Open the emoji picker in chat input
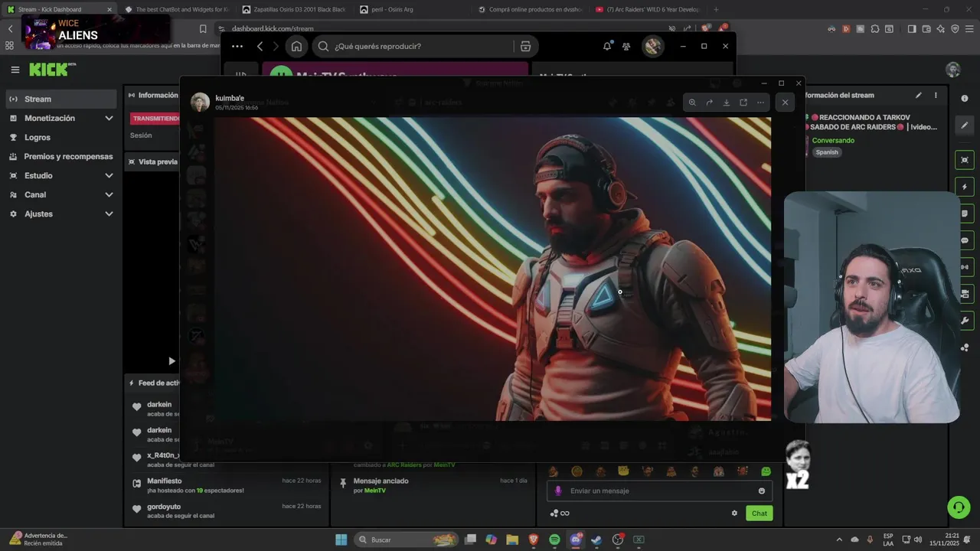The width and height of the screenshot is (980, 551). tap(762, 491)
